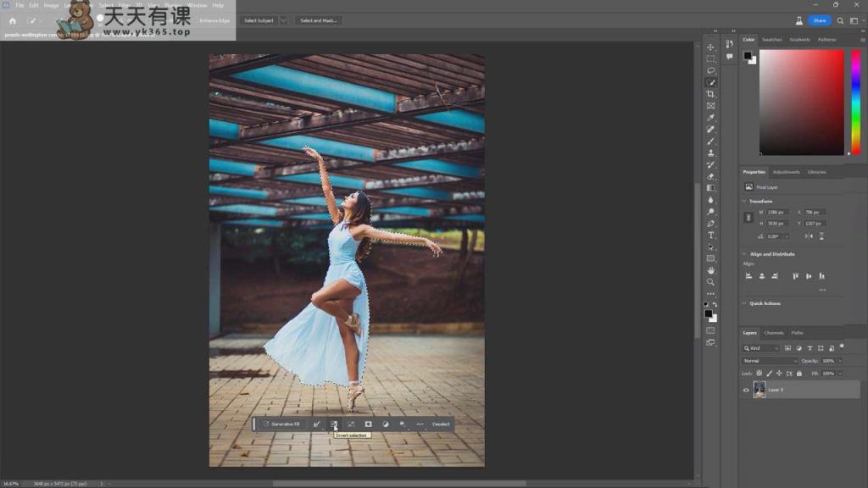Click the Deselect button

pos(441,424)
